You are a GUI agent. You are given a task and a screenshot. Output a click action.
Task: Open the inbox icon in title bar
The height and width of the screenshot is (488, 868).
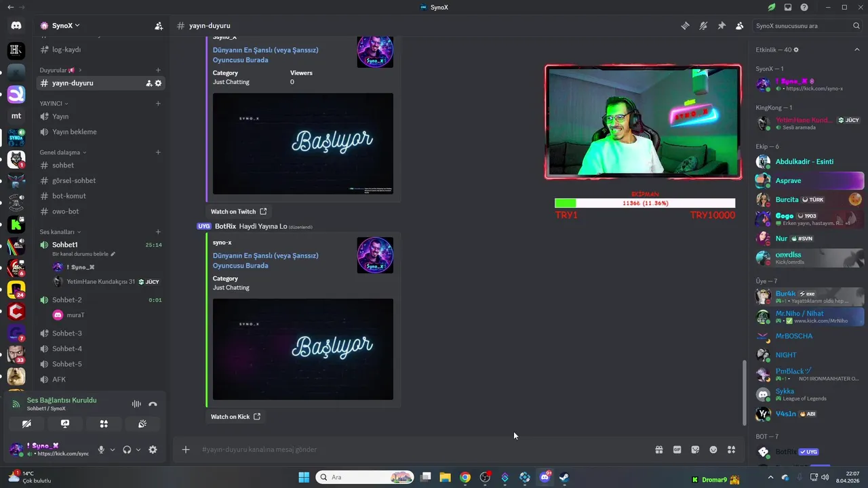788,7
